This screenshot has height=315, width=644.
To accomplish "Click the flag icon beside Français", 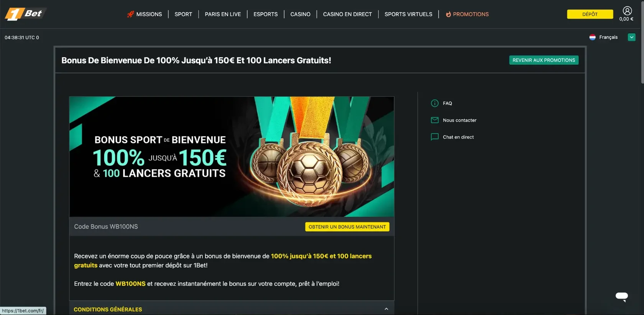I will pyautogui.click(x=592, y=37).
